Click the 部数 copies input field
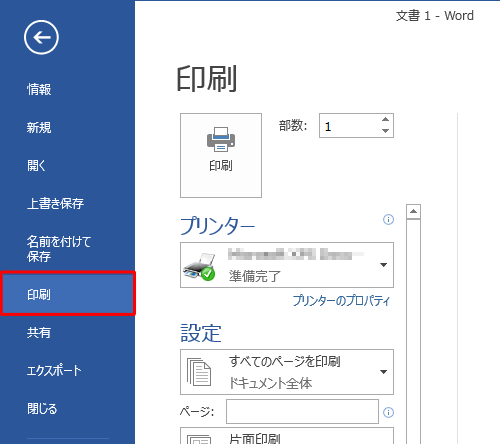Screen dimensions: 500x444 point(349,126)
